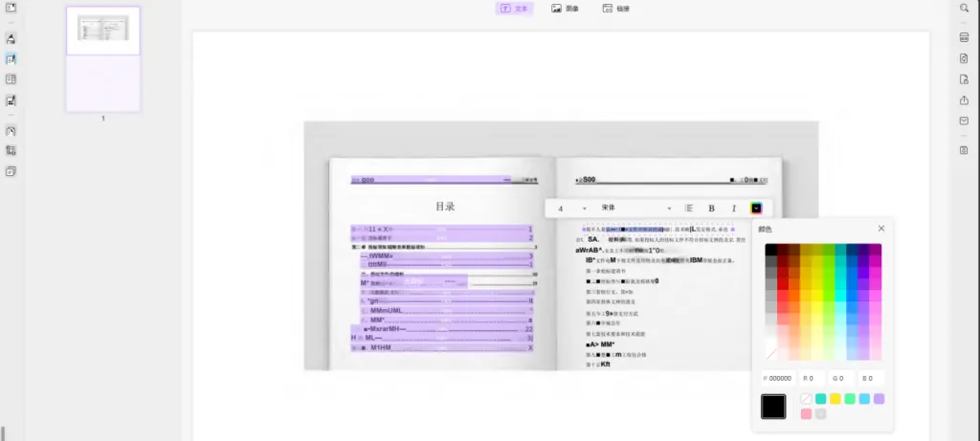Viewport: 980px width, 441px height.
Task: Open the 宋体 font family dropdown
Action: pyautogui.click(x=669, y=208)
